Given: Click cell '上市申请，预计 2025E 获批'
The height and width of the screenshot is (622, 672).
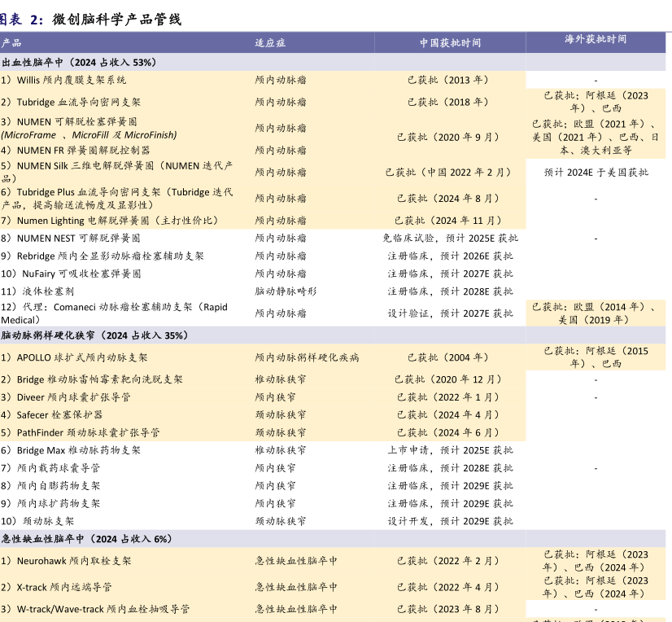Looking at the screenshot, I should tap(451, 450).
